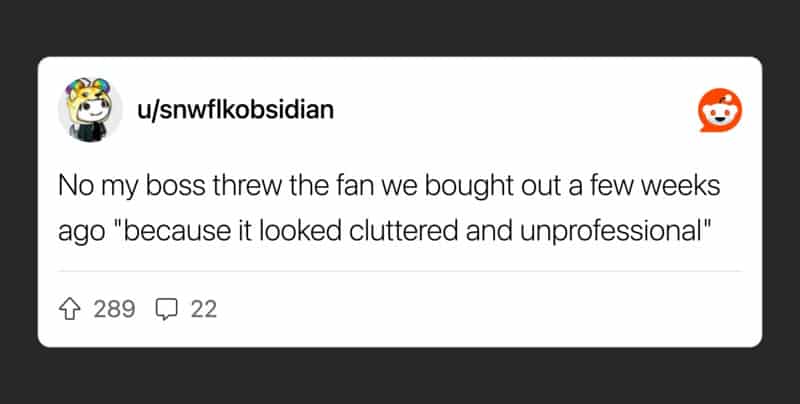Image resolution: width=800 pixels, height=404 pixels.
Task: Click the rainbow ears on the avatar
Action: click(x=89, y=85)
